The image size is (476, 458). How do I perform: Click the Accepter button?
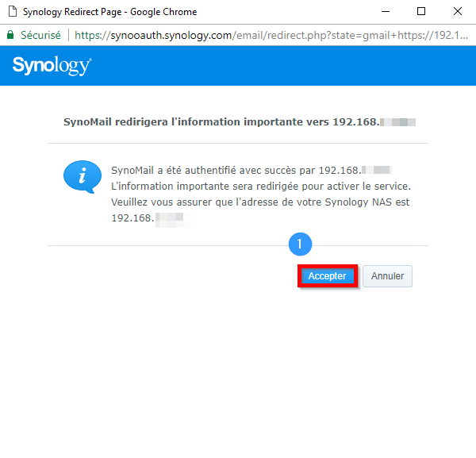(x=327, y=275)
